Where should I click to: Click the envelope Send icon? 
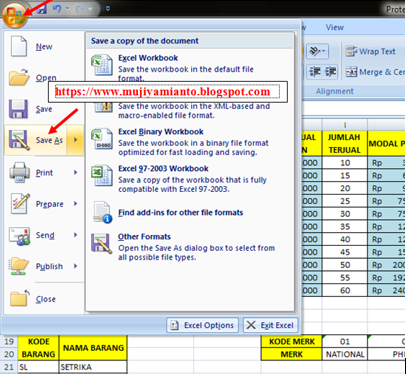click(19, 236)
